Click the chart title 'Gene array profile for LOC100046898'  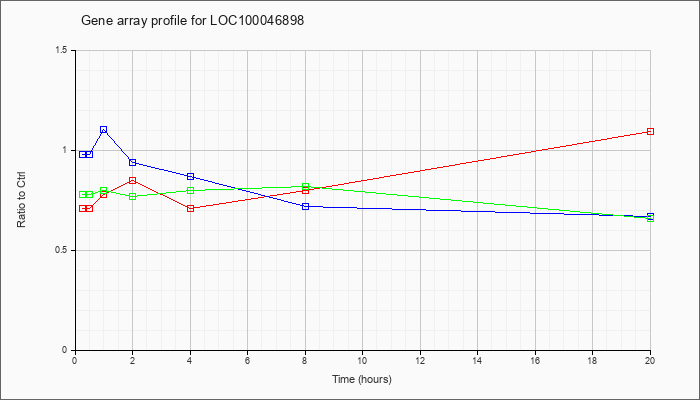pyautogui.click(x=192, y=21)
